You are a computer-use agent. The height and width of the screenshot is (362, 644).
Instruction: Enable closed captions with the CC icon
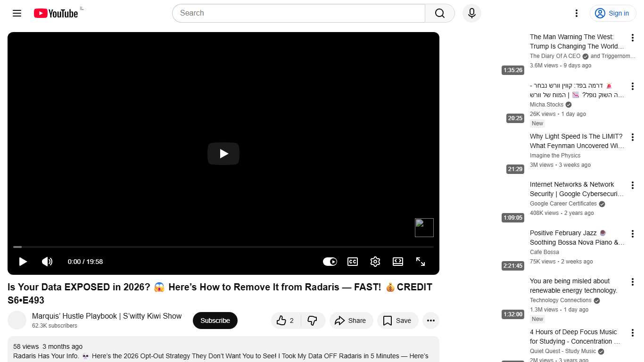352,262
